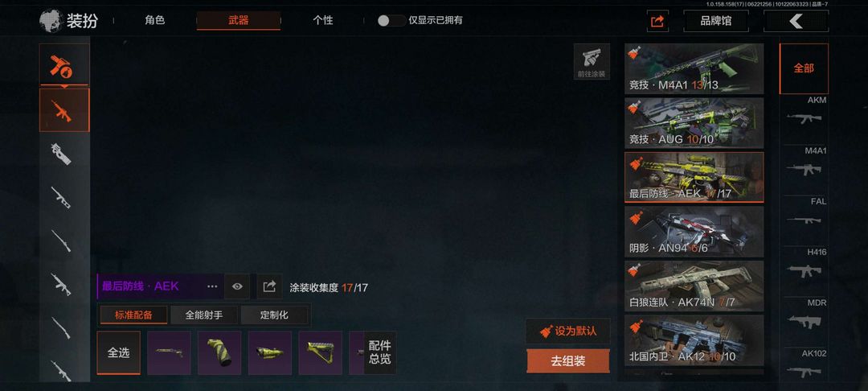Select the assault rifle category in left sidebar
This screenshot has height=391, width=868.
point(64,110)
